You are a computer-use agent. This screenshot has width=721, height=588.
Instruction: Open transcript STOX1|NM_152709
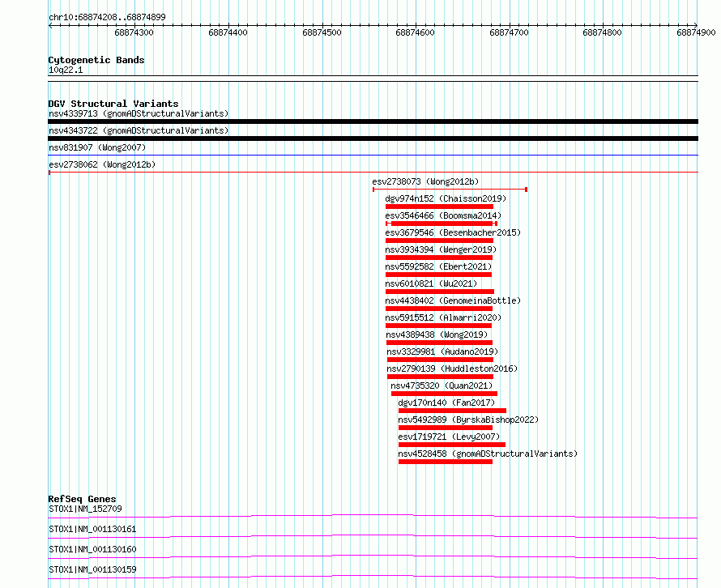[86, 509]
